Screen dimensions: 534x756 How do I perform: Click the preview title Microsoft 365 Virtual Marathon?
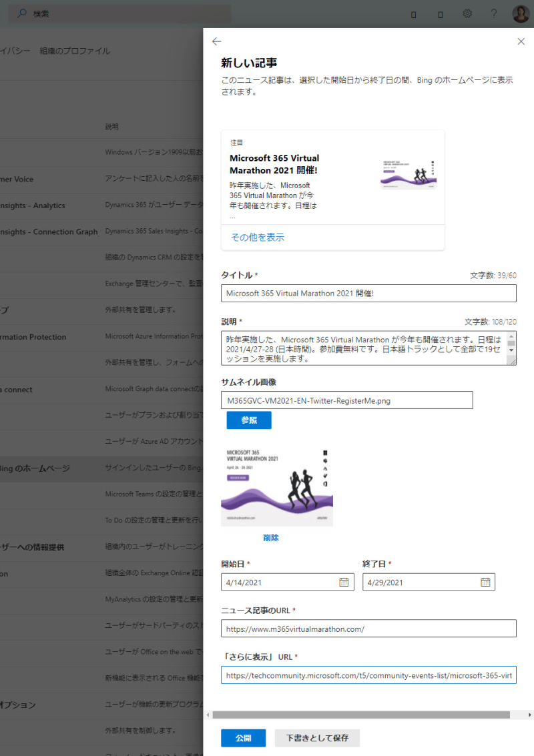(x=274, y=164)
